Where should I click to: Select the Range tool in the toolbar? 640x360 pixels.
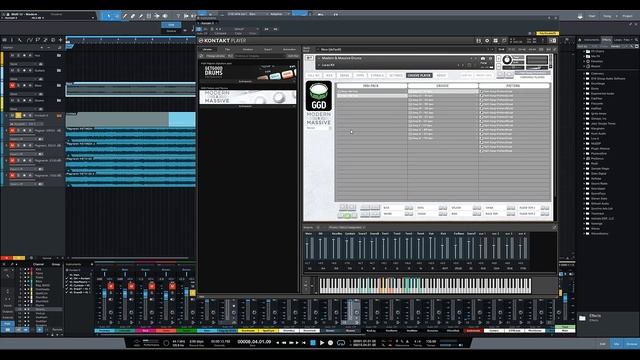tap(117, 16)
